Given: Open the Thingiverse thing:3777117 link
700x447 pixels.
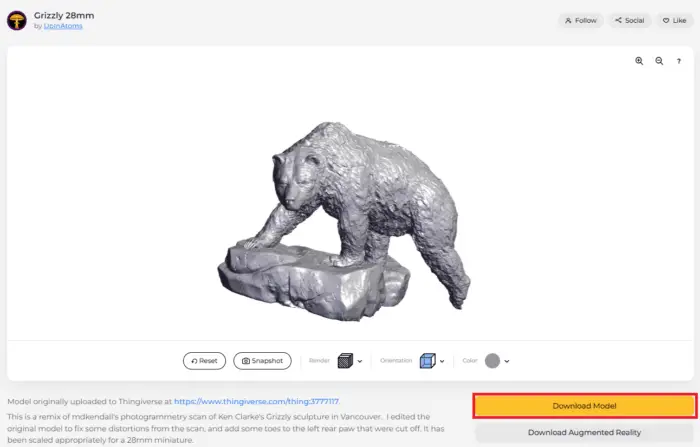Looking at the screenshot, I should coord(256,401).
